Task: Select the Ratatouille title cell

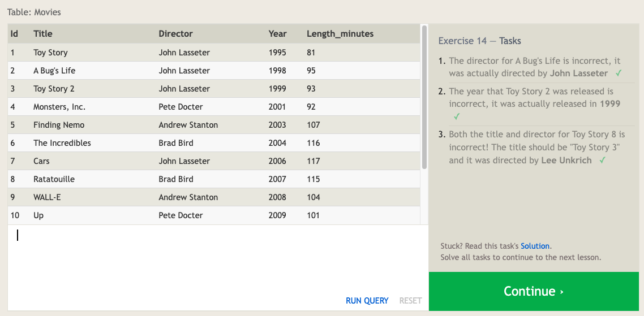Action: tap(54, 179)
